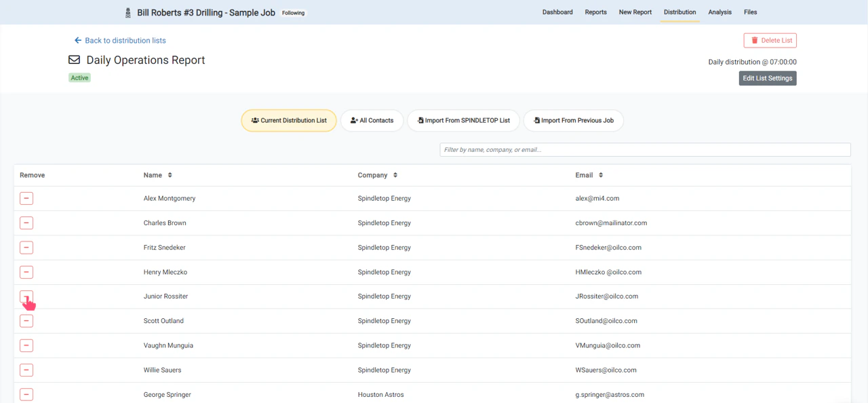Click the Back to distribution lists link
This screenshot has height=403, width=868.
tap(125, 41)
